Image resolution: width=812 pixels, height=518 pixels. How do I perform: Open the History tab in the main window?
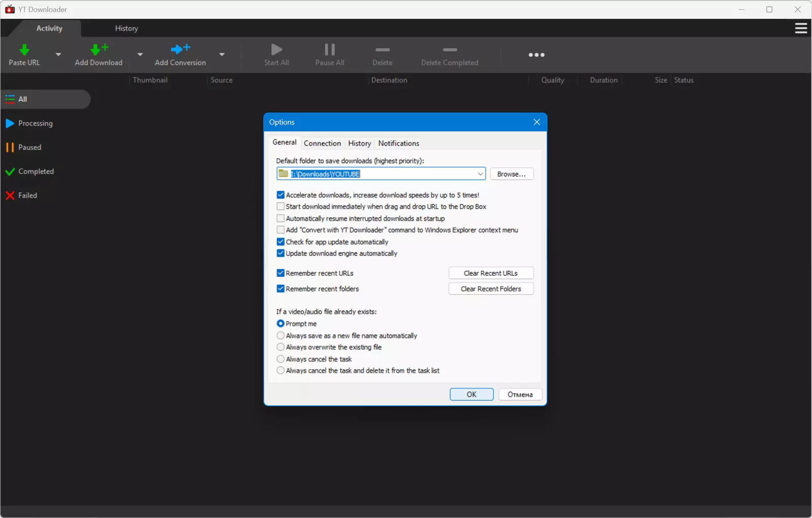[127, 28]
